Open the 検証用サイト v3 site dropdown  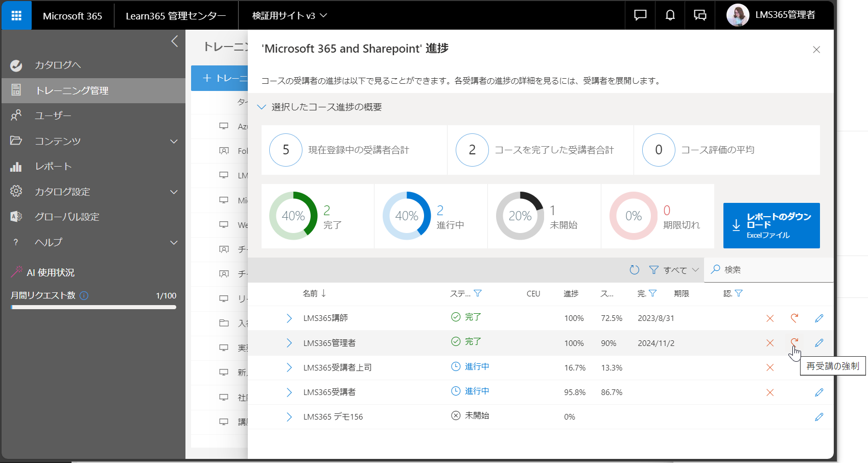tap(289, 16)
